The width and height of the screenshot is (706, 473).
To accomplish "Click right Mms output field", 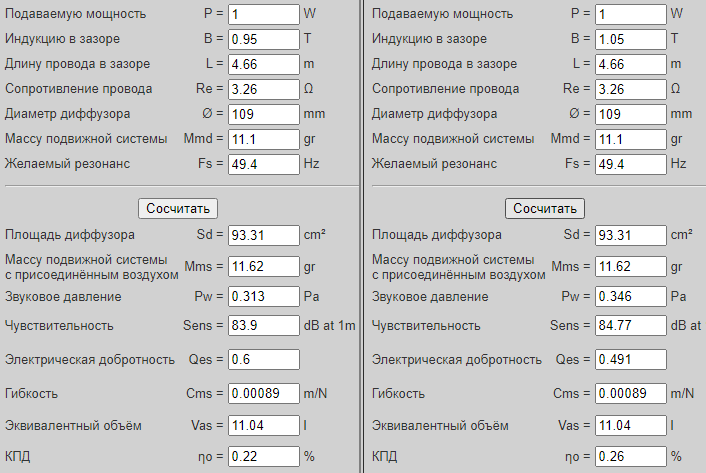I will [630, 267].
